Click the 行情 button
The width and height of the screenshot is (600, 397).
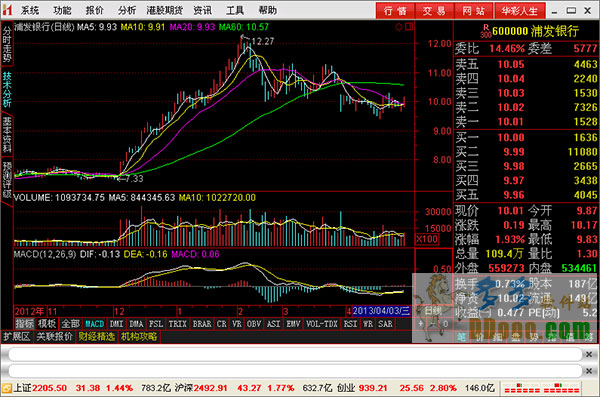click(x=395, y=11)
